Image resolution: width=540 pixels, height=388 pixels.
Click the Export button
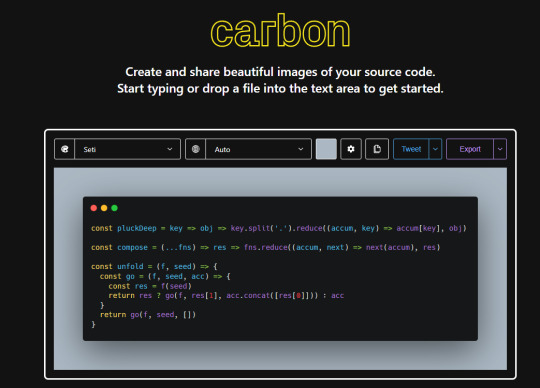click(470, 149)
